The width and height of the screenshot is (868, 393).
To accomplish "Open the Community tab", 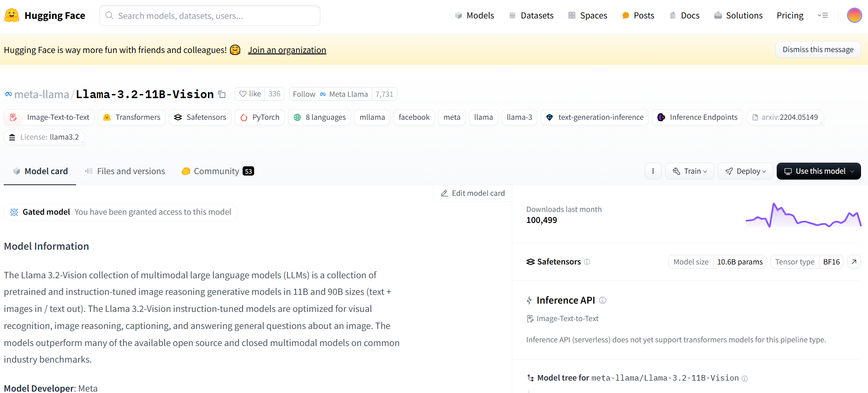I will tap(218, 171).
